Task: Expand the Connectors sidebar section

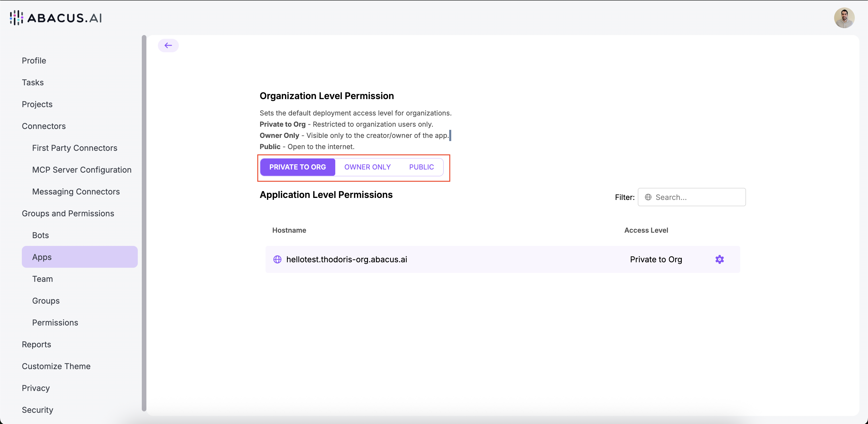Action: click(x=44, y=126)
